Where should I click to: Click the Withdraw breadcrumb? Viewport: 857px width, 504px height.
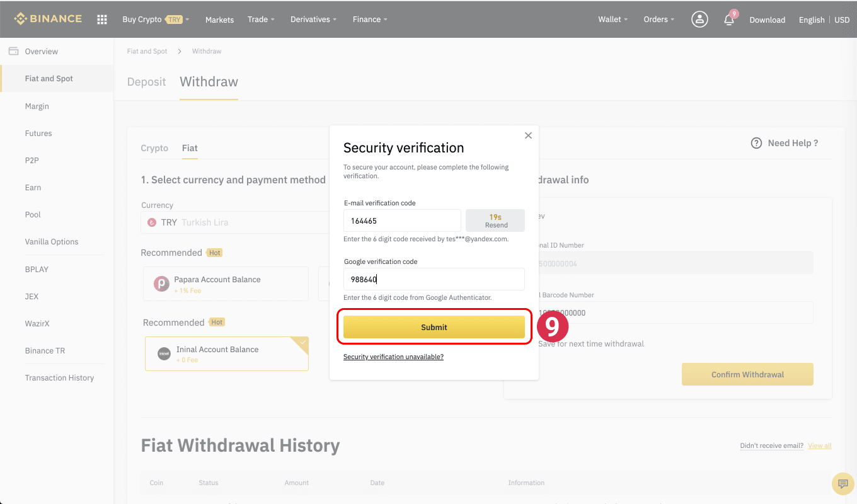click(207, 51)
